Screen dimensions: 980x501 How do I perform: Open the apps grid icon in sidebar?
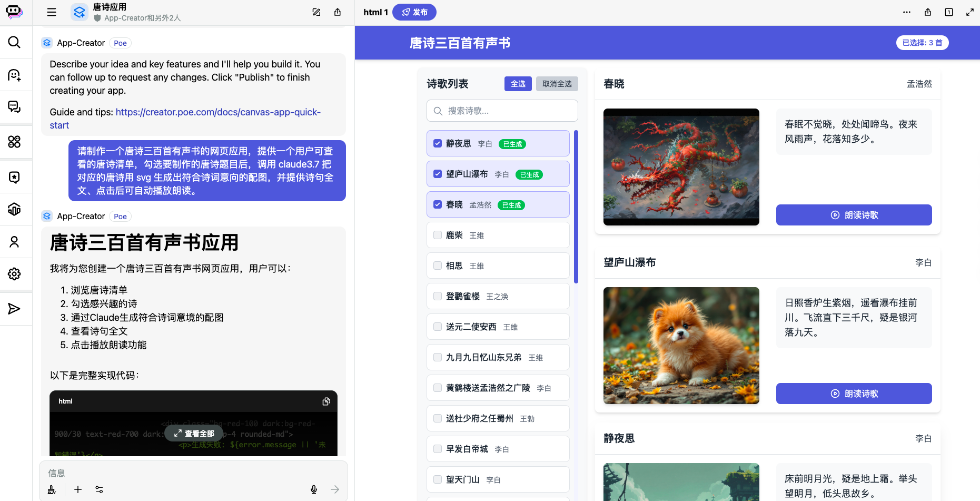(x=14, y=141)
